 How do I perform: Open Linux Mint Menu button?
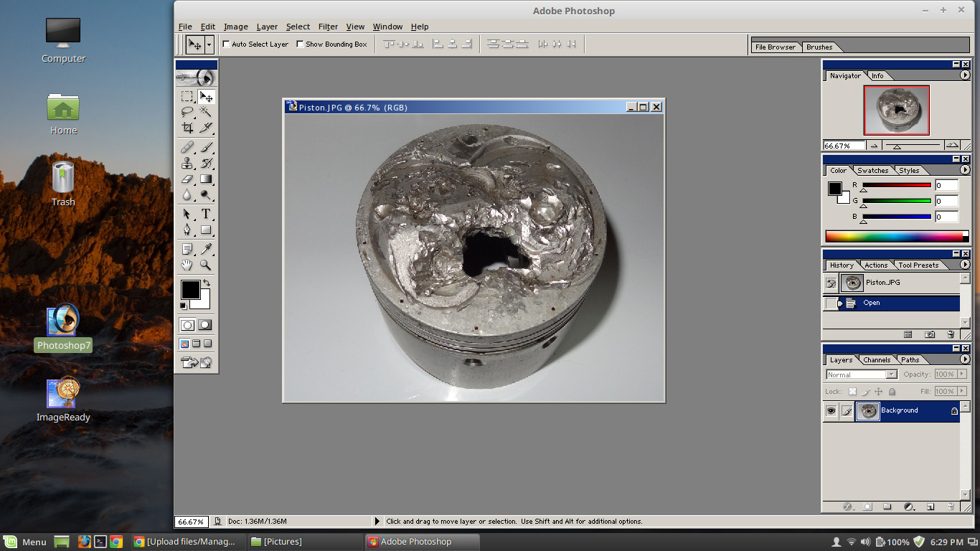coord(25,542)
